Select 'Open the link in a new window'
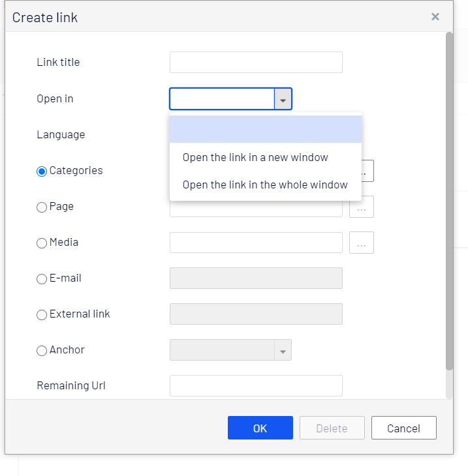The width and height of the screenshot is (468, 476). coord(255,157)
